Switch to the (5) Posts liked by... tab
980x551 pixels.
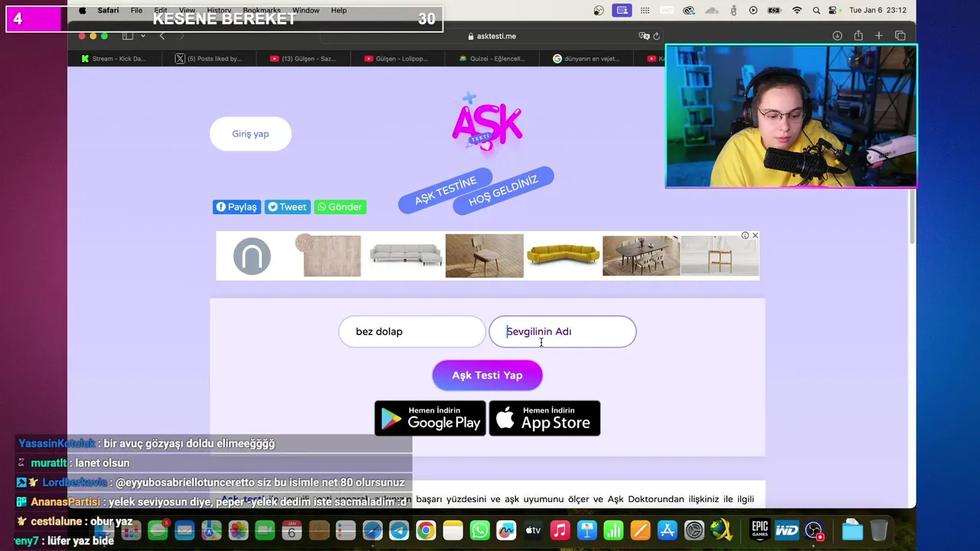point(208,58)
